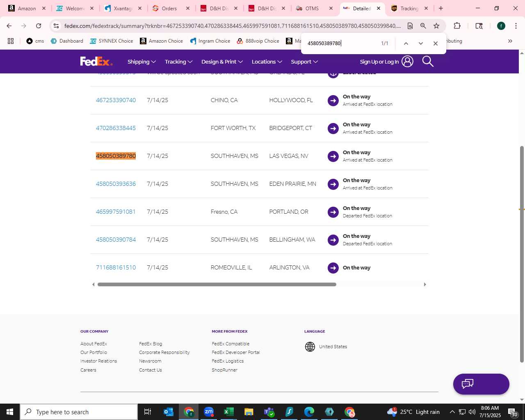The width and height of the screenshot is (525, 420).
Task: Open tracking number 467253390740 link
Action: (116, 100)
